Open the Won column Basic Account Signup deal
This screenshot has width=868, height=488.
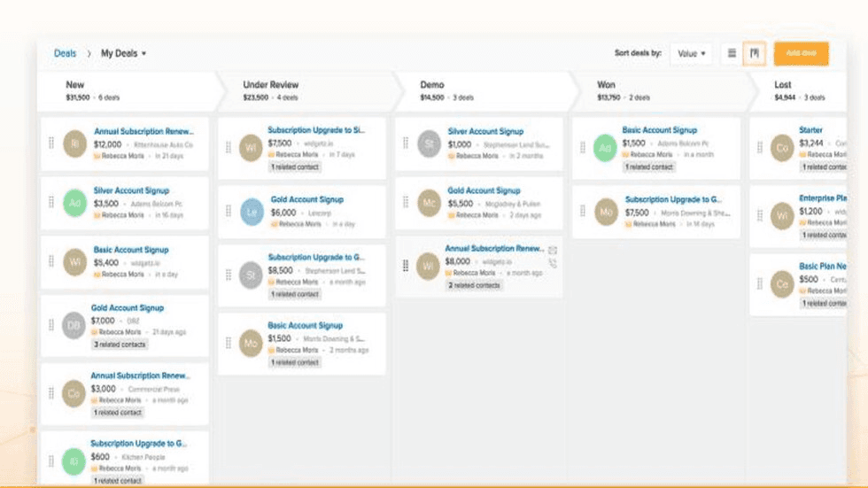659,130
